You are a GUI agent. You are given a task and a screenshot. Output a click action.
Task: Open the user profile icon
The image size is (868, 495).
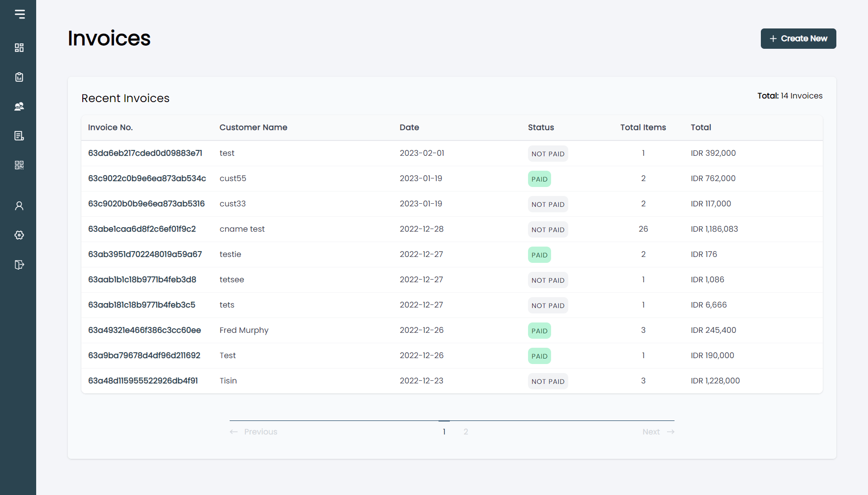coord(19,205)
